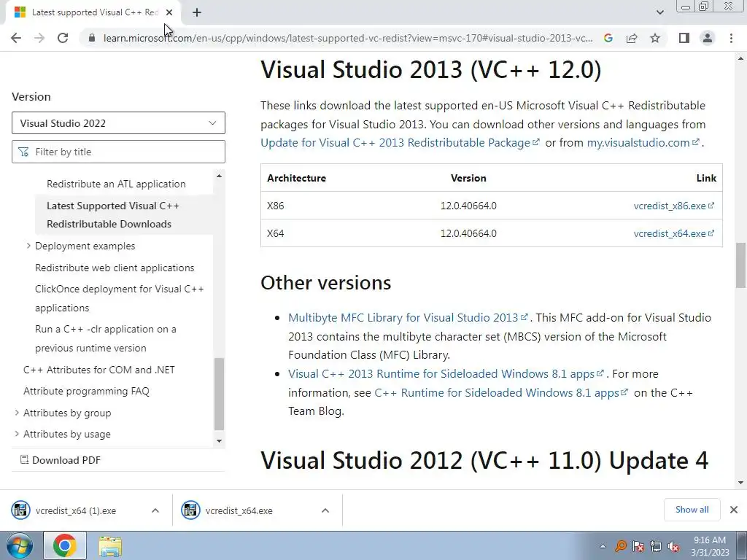Expand Attributes by group
The image size is (747, 560).
coord(17,413)
